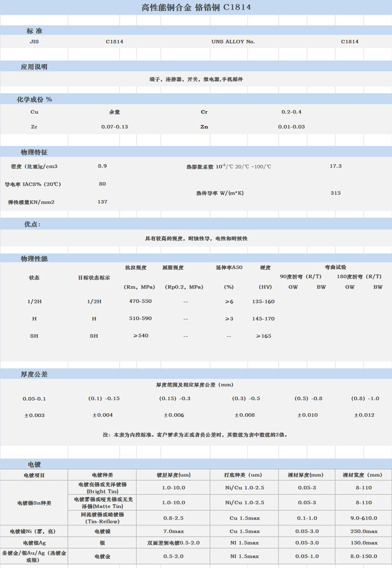Click the "应用说明" section header

[34, 66]
